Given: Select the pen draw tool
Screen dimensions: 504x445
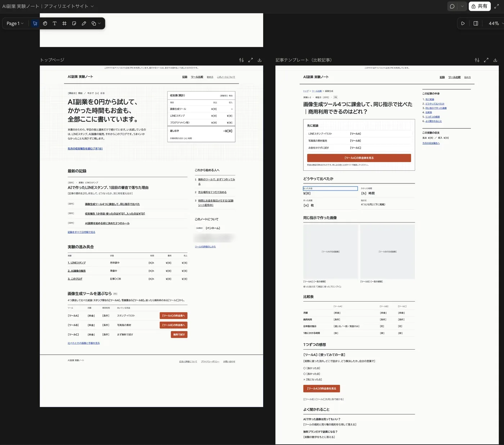Looking at the screenshot, I should click(x=84, y=23).
